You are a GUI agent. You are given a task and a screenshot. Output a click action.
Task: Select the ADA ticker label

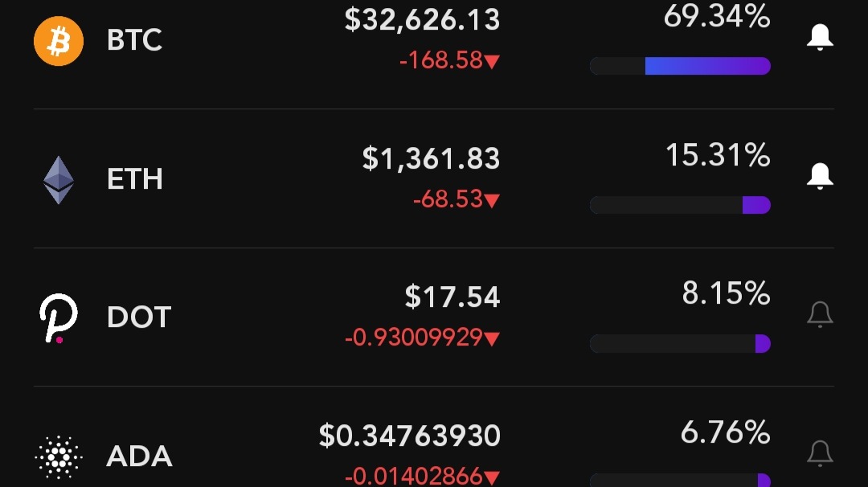[139, 456]
